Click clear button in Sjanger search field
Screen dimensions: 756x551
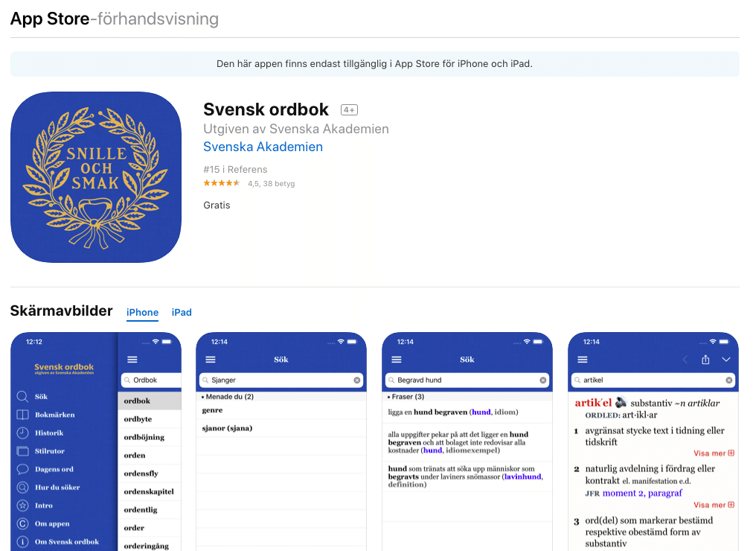pos(356,380)
